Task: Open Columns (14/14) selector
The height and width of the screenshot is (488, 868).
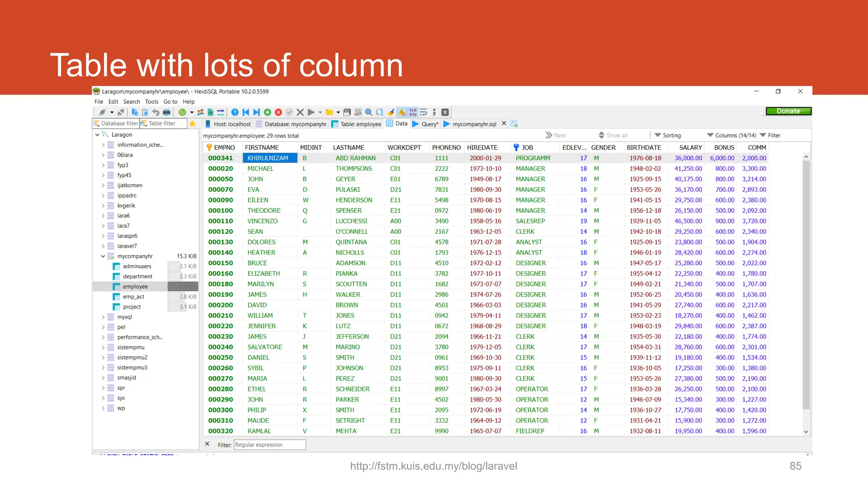Action: (x=732, y=135)
